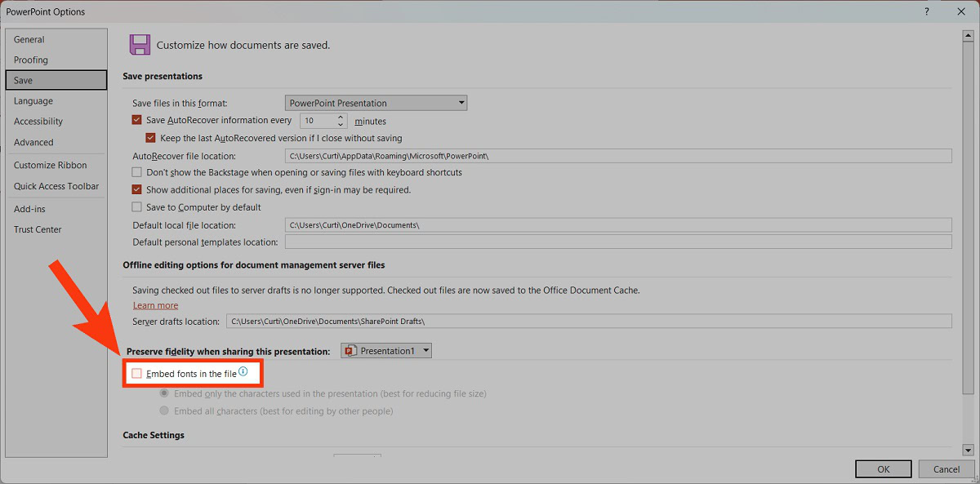Click the AutoRecover file location field
This screenshot has height=484, width=980.
click(x=618, y=156)
